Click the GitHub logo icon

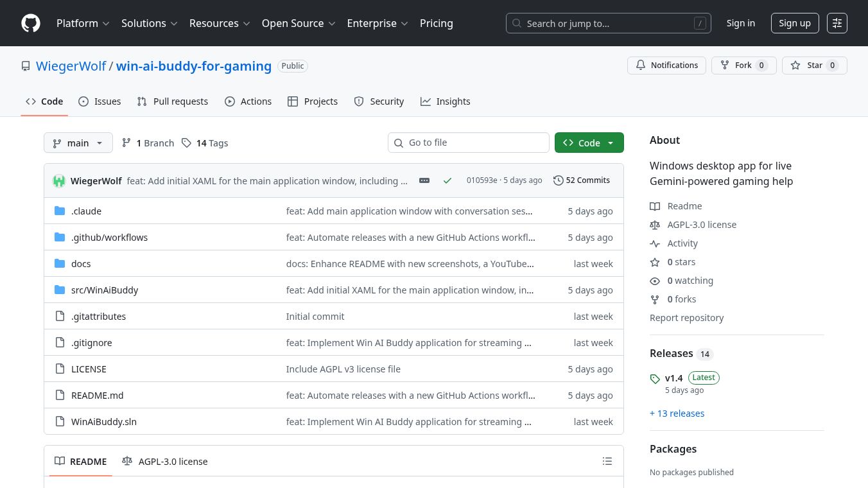[x=31, y=23]
